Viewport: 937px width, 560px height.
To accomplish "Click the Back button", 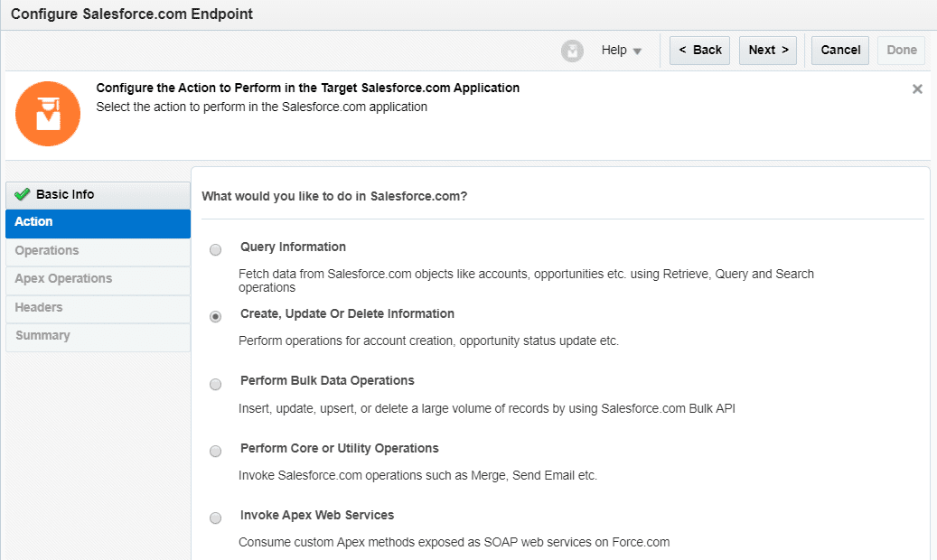I will coord(699,51).
